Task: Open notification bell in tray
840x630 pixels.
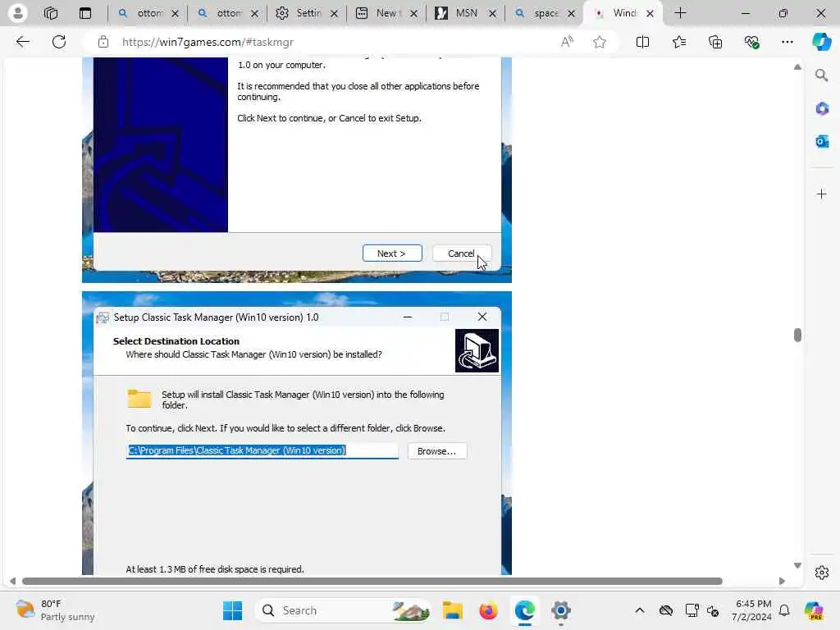Action: click(x=784, y=610)
